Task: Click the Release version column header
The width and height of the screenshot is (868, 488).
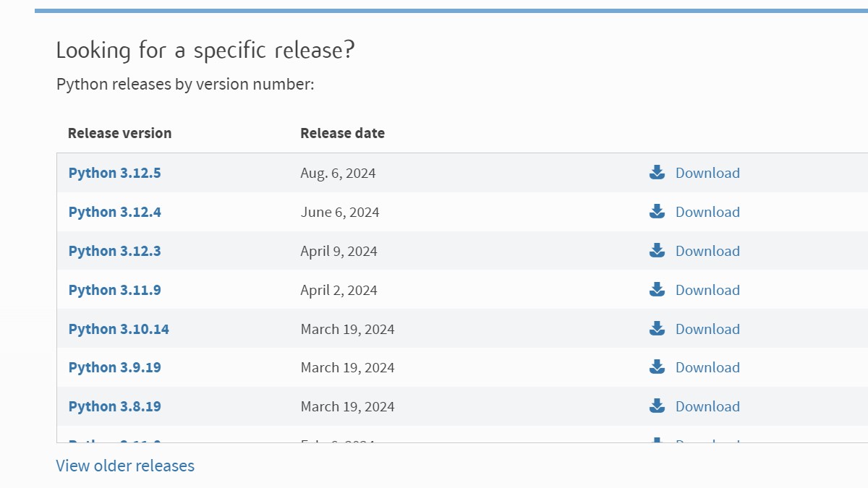Action: (120, 133)
